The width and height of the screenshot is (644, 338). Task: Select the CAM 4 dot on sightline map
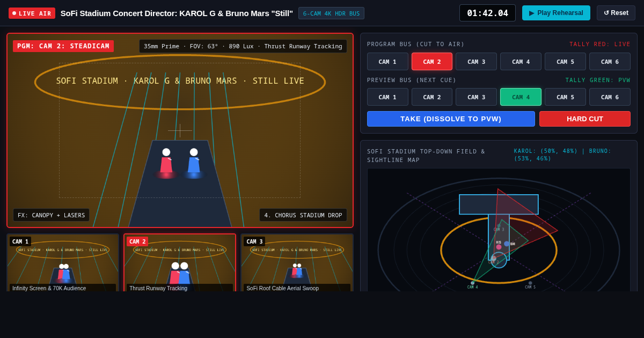click(473, 283)
